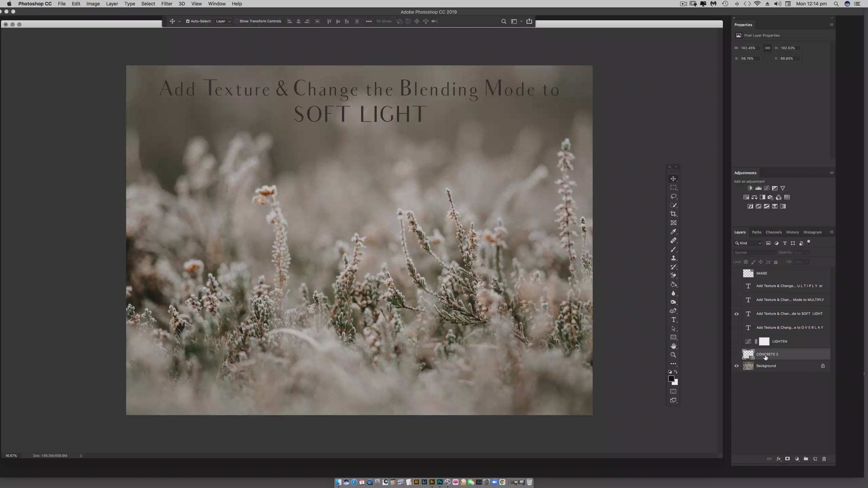Open the Auto-Select Layer dropdown
Viewport: 868px width, 488px height.
(223, 21)
